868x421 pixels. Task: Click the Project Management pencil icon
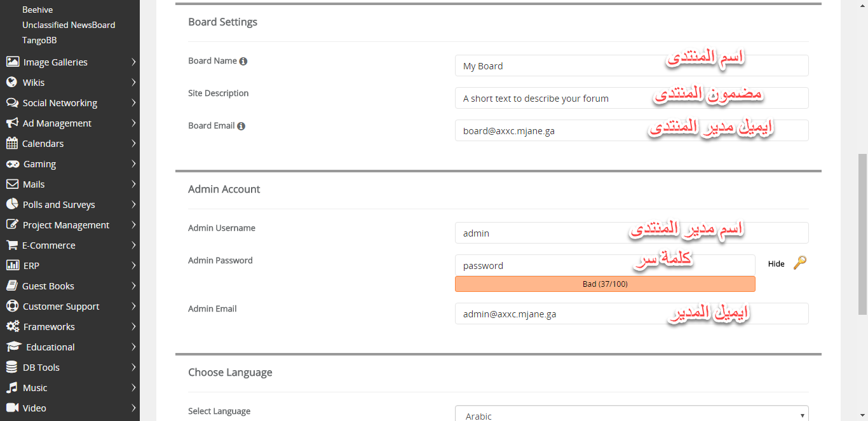pos(11,224)
